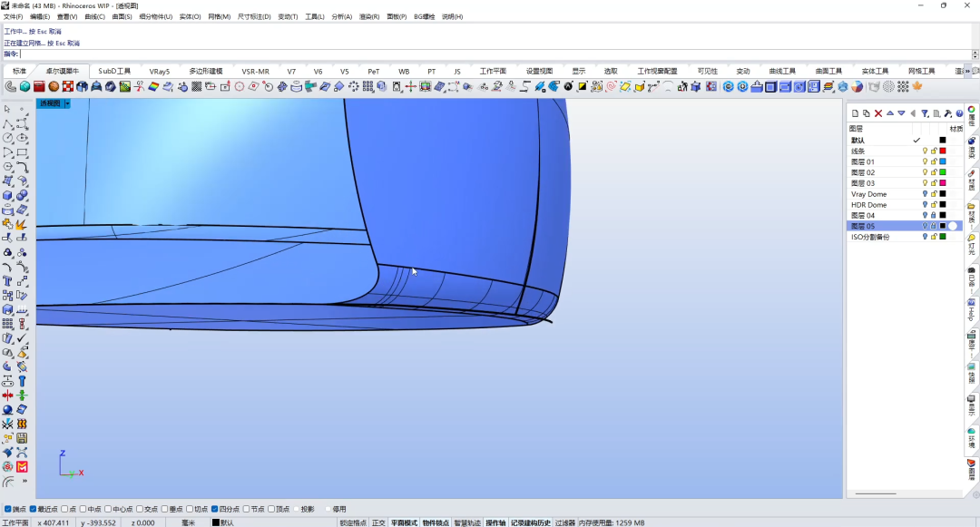Open the 透视图 viewport dropdown arrow
The height and width of the screenshot is (527, 980).
click(x=67, y=103)
